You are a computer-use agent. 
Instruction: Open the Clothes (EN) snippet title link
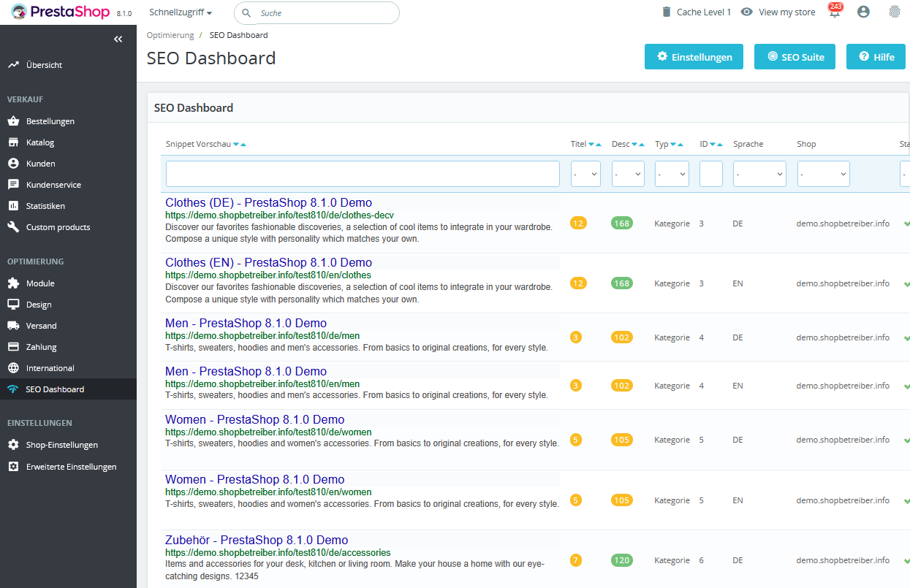tap(268, 262)
